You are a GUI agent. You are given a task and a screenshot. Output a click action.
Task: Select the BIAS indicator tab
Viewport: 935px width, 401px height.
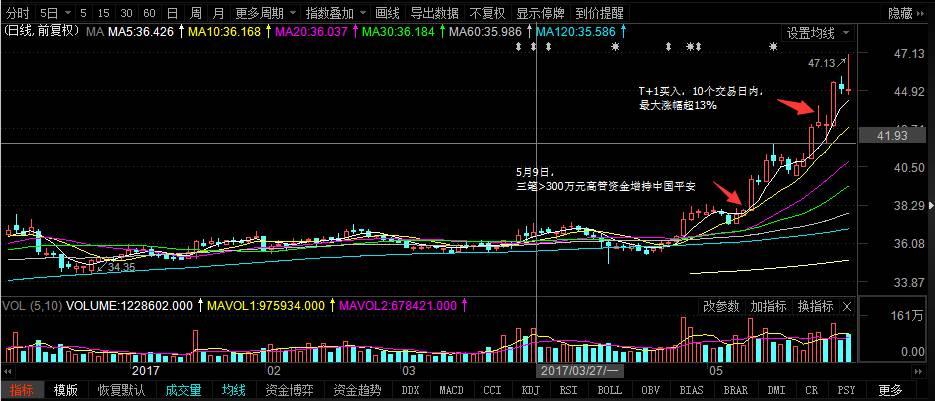tap(691, 390)
